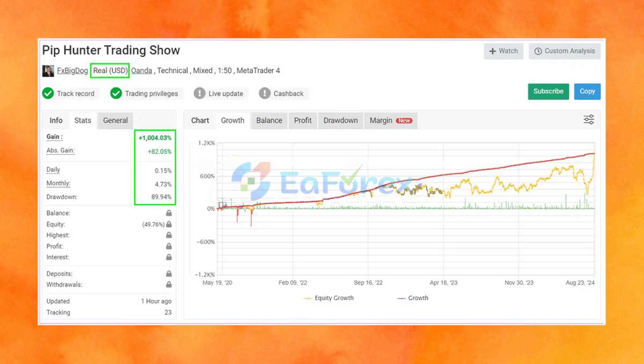Screen dimensions: 644x364
Task: Click the Live update warning icon
Action: tap(200, 93)
